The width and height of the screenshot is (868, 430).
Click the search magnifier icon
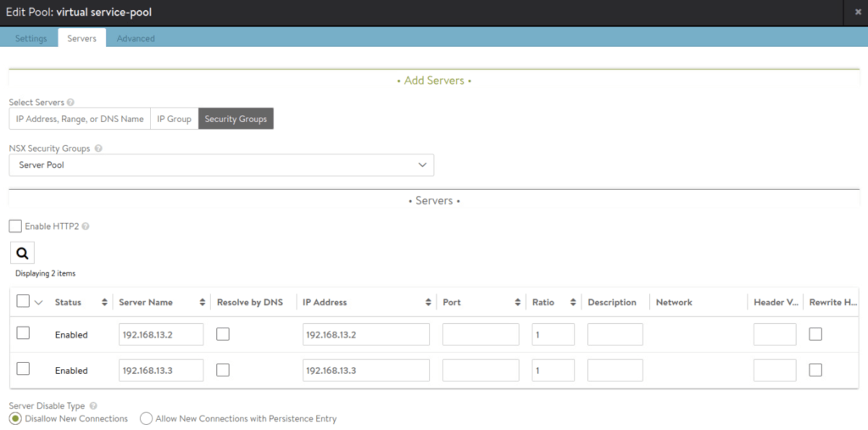[x=22, y=253]
